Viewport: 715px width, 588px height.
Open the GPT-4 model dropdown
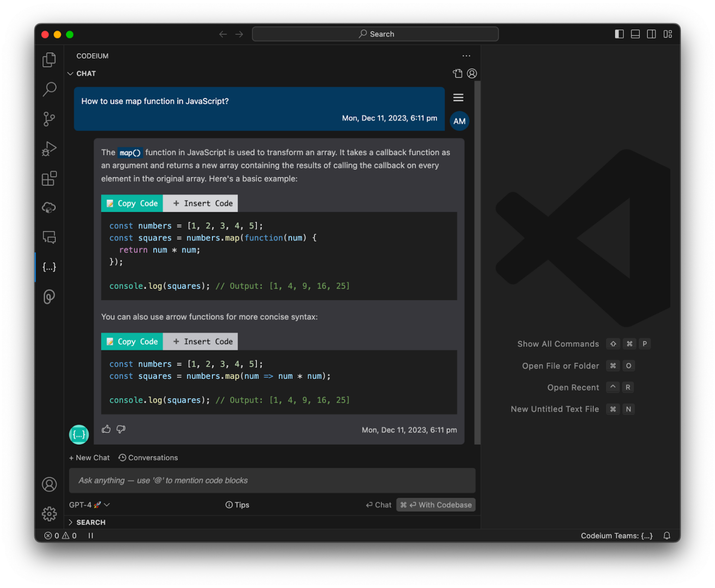tap(89, 505)
